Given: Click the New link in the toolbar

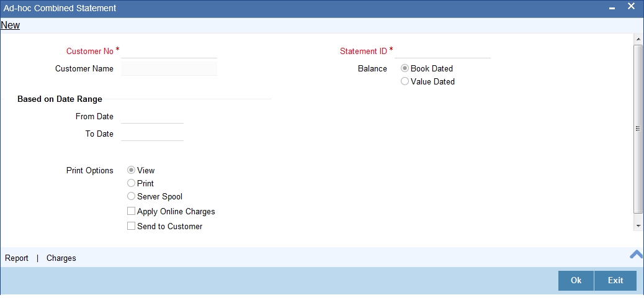Looking at the screenshot, I should point(11,25).
